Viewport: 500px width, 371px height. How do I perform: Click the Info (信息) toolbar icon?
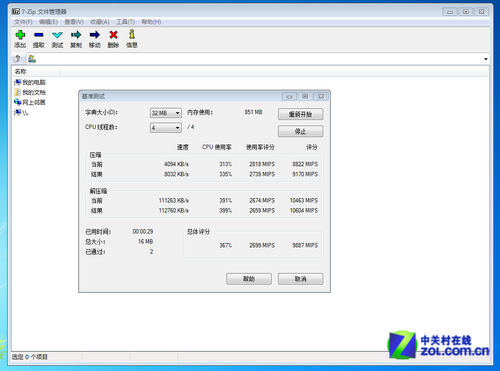132,34
